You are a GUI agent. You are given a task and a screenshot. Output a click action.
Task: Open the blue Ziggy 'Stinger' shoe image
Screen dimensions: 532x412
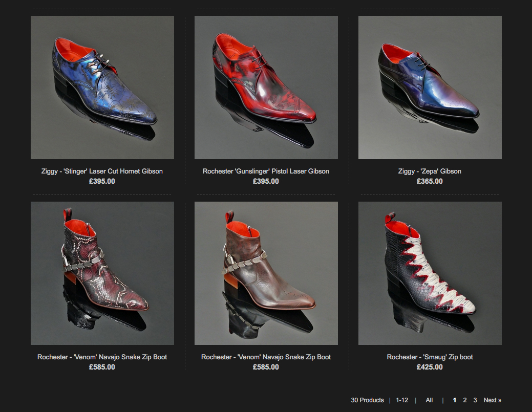(102, 88)
